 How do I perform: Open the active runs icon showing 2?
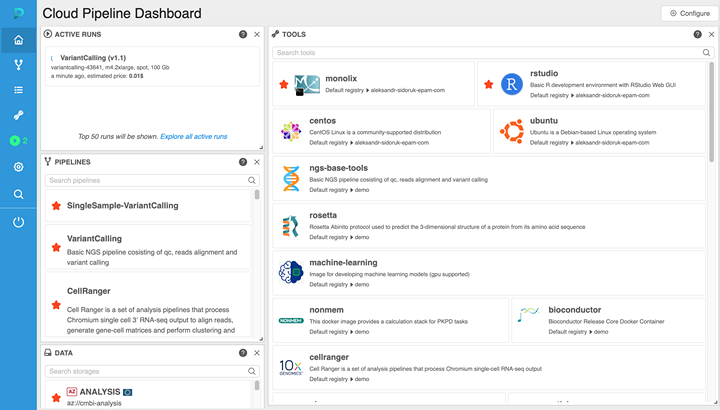click(x=18, y=141)
